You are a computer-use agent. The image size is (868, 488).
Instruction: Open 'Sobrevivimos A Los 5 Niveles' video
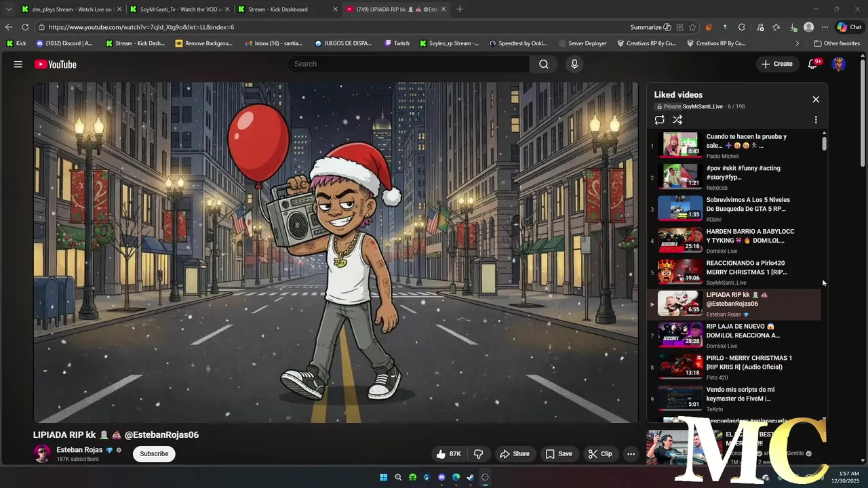point(734,209)
